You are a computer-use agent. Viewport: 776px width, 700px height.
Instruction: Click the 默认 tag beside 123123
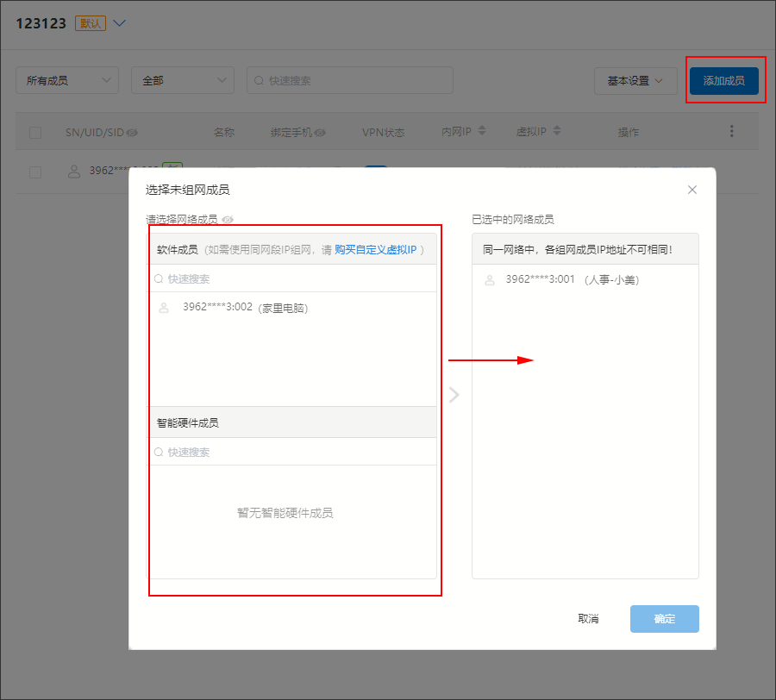tap(90, 23)
